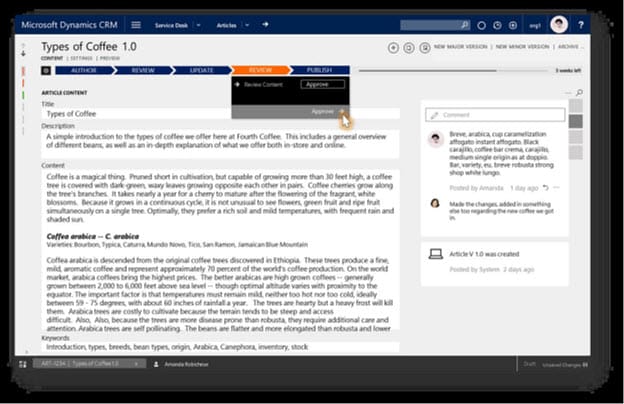Open more commands dots after Archive

(x=582, y=47)
